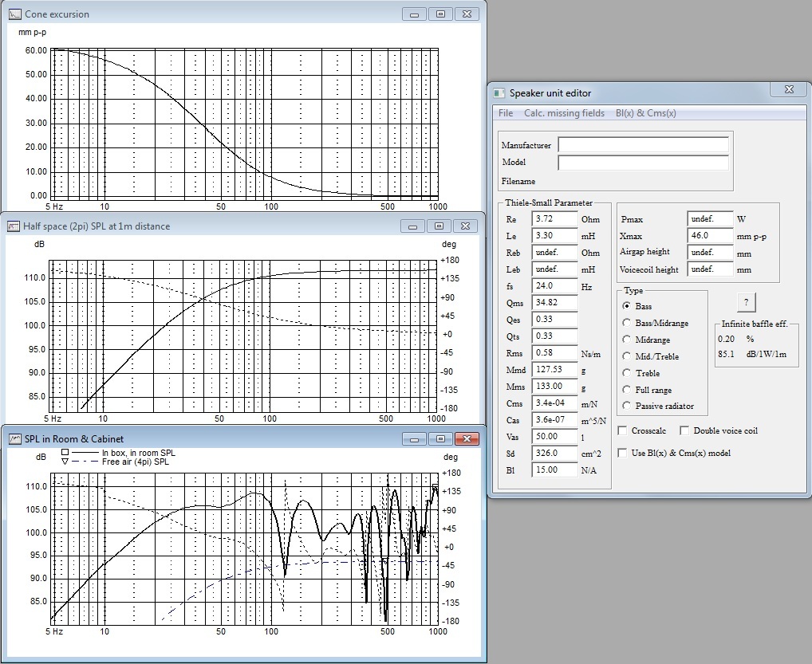Image resolution: width=812 pixels, height=664 pixels.
Task: Click the Half space SPL window icon
Action: 13,226
